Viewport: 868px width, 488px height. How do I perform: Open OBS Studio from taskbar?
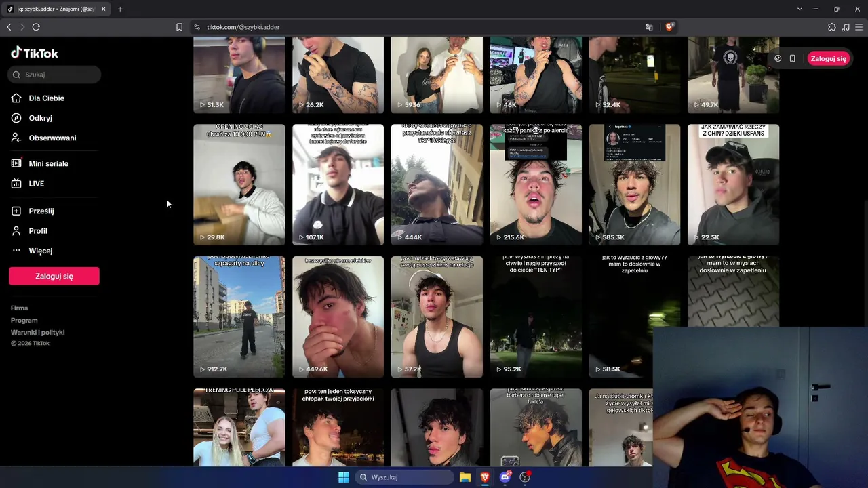(x=525, y=477)
